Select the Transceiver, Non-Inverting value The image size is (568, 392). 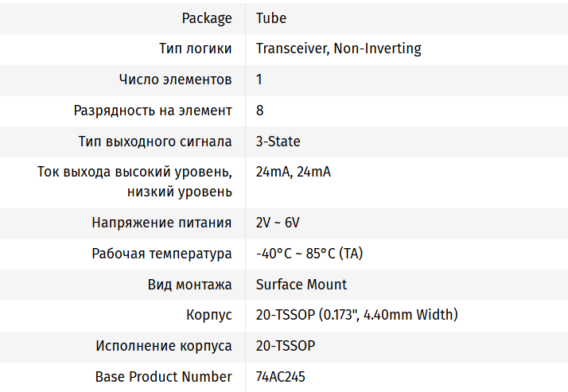pos(338,49)
